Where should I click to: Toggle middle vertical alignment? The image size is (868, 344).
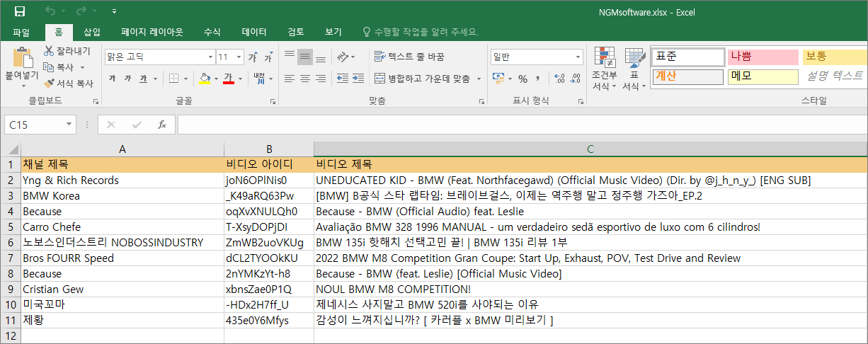coord(304,57)
